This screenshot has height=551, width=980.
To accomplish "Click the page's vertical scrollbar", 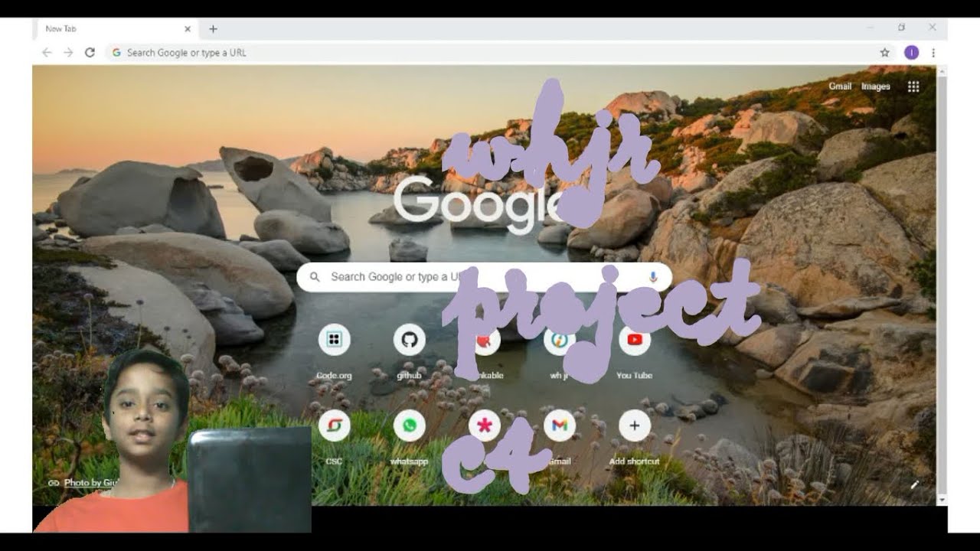I will tap(942, 285).
